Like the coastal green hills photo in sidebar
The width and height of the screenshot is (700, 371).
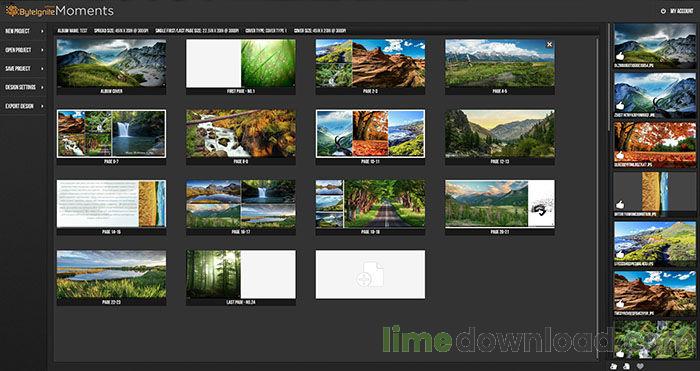pyautogui.click(x=620, y=254)
